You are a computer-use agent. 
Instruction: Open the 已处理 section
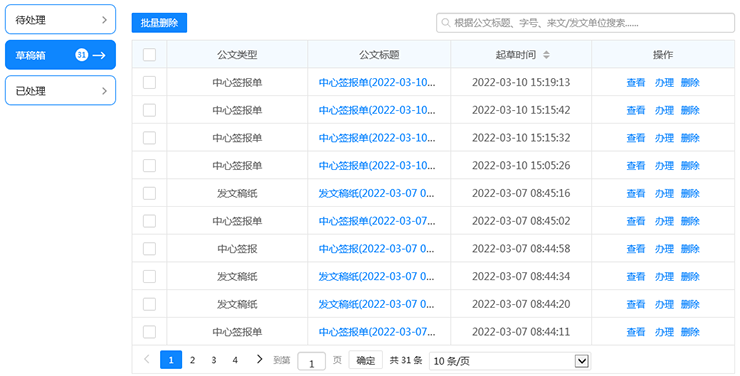click(60, 91)
